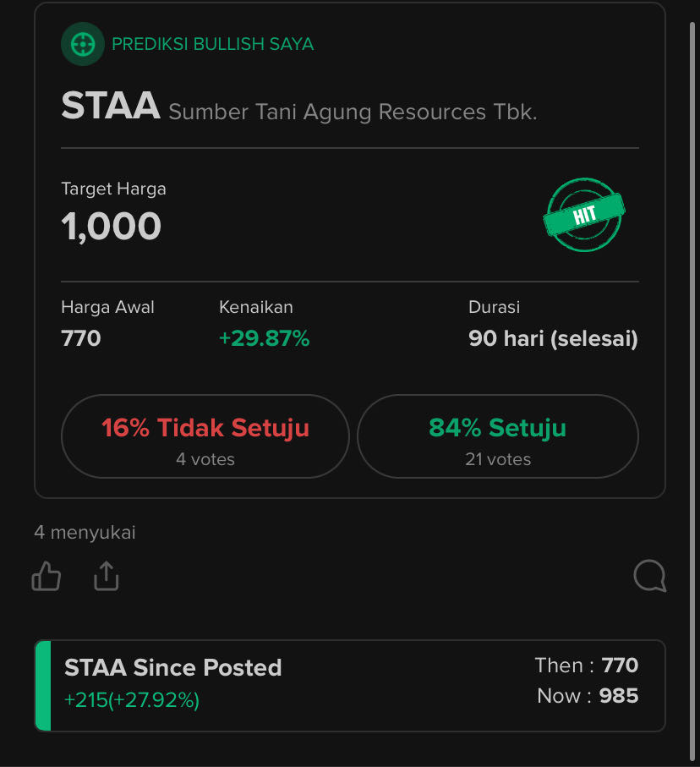This screenshot has height=767, width=700.
Task: Click the Then : 770 price
Action: (587, 666)
